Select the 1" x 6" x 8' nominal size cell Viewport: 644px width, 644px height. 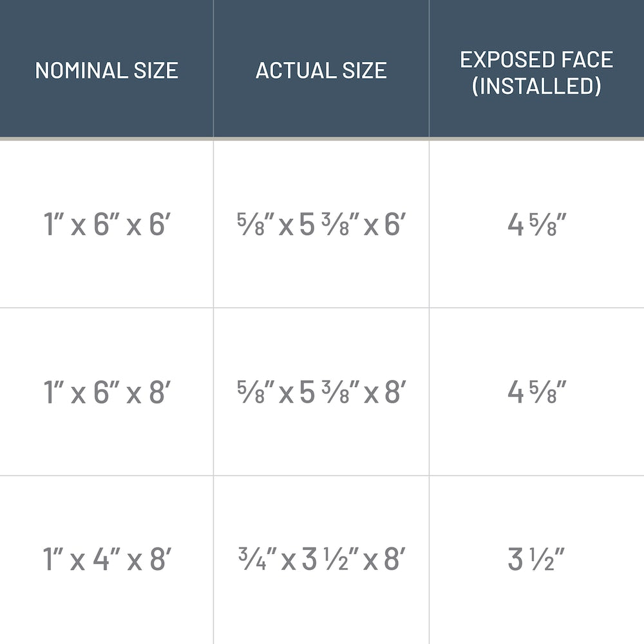tap(106, 392)
